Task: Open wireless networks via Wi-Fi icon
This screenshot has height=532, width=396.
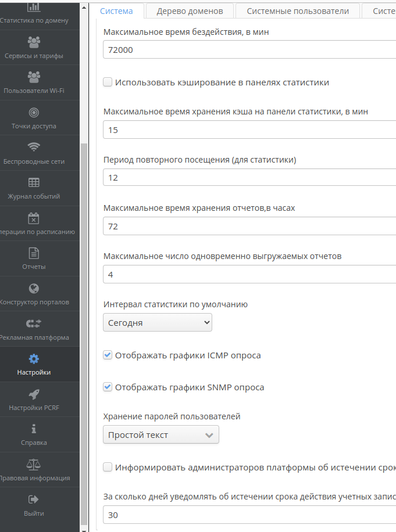Action: coord(34,147)
